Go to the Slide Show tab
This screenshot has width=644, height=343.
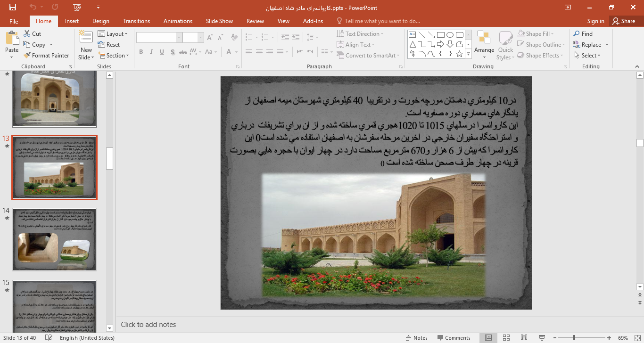pyautogui.click(x=219, y=21)
